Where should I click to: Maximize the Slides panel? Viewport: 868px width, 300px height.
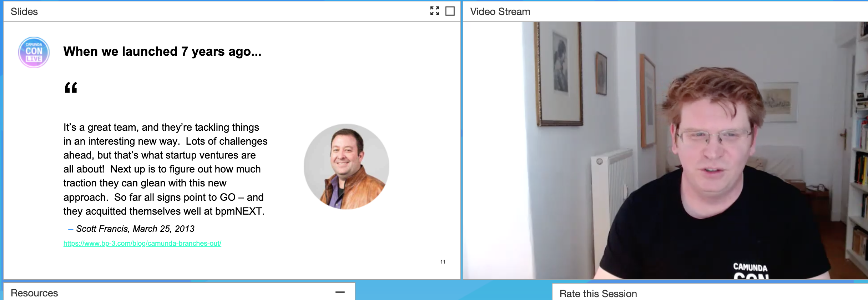tap(450, 11)
